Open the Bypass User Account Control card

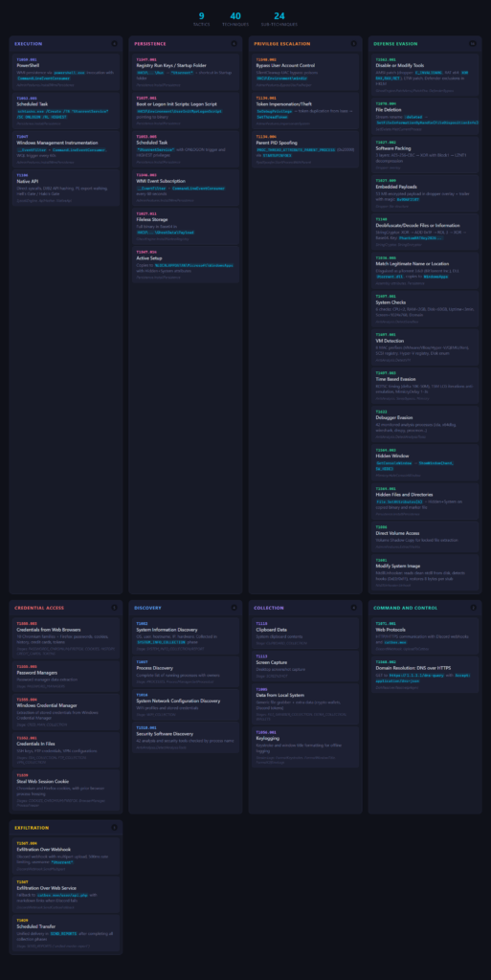point(305,72)
